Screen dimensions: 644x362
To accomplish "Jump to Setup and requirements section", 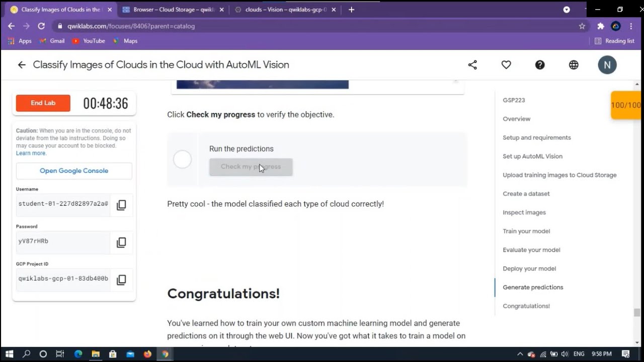I will pos(536,137).
